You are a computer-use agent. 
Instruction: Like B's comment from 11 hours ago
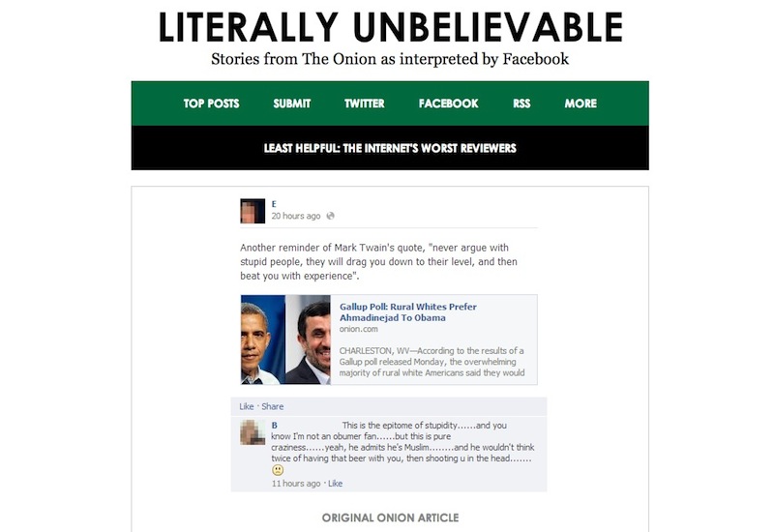coord(335,484)
